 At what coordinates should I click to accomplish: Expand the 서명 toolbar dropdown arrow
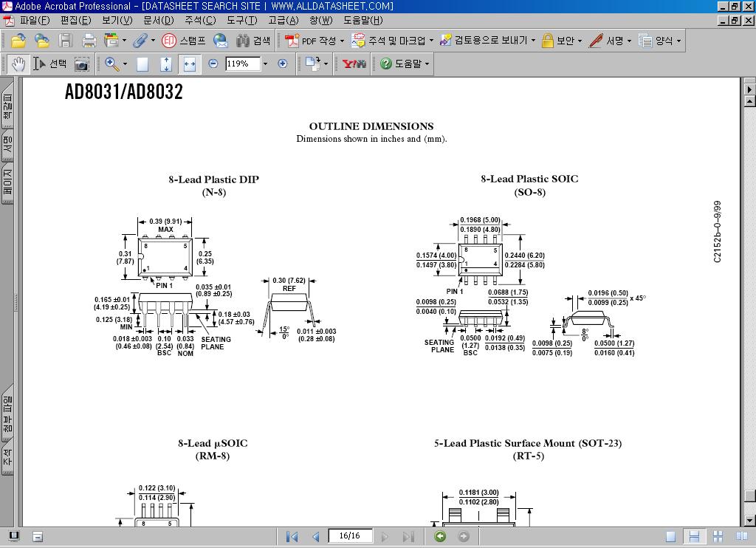[x=629, y=41]
